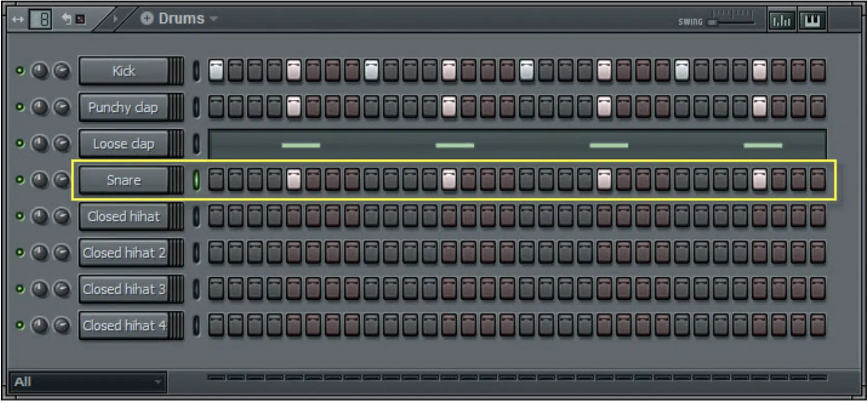Image resolution: width=868 pixels, height=403 pixels.
Task: Open the graph editor bar-chart icon
Action: pos(782,21)
